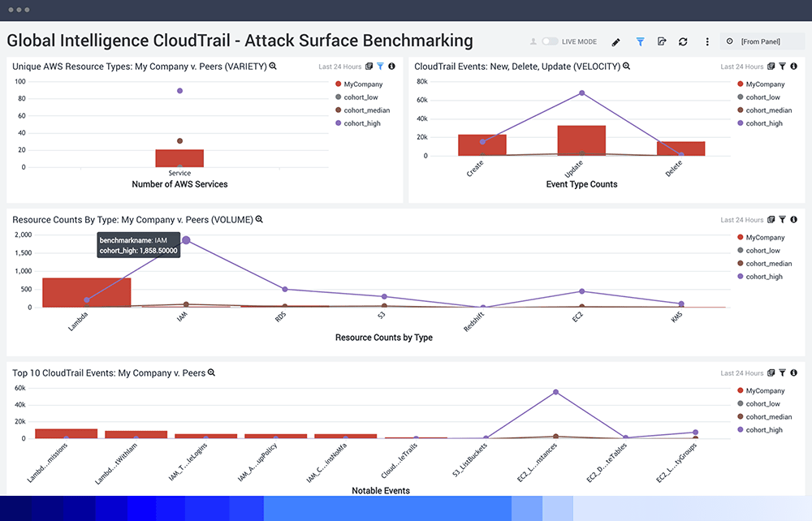Click the EC2 cohort_high point in VOLUME chart
This screenshot has width=812, height=521.
click(582, 291)
